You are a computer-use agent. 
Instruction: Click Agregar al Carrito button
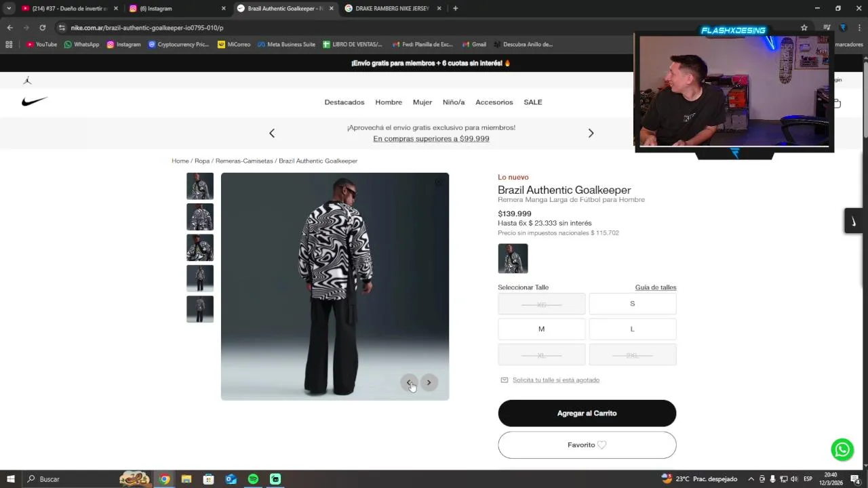pos(587,413)
